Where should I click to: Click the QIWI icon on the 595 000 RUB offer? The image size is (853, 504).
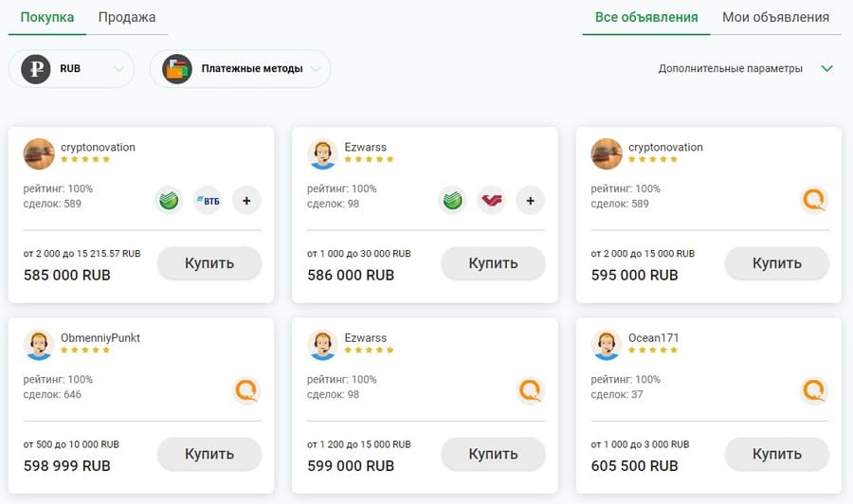point(813,200)
